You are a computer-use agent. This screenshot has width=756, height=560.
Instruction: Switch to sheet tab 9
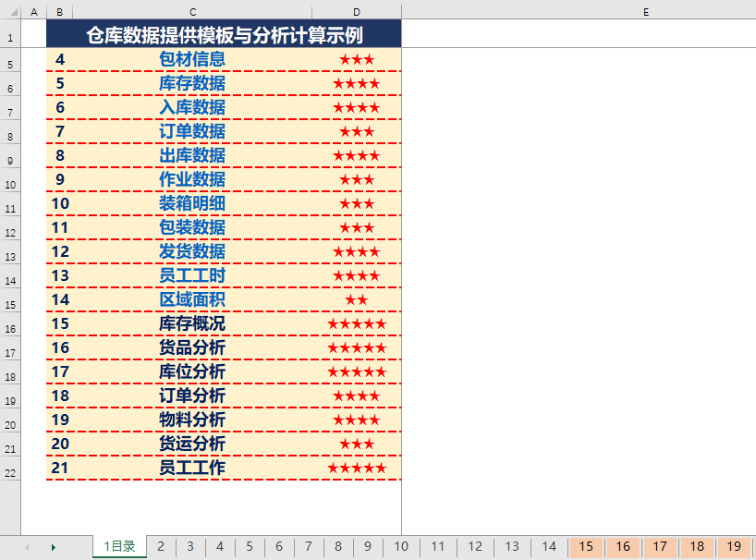368,546
